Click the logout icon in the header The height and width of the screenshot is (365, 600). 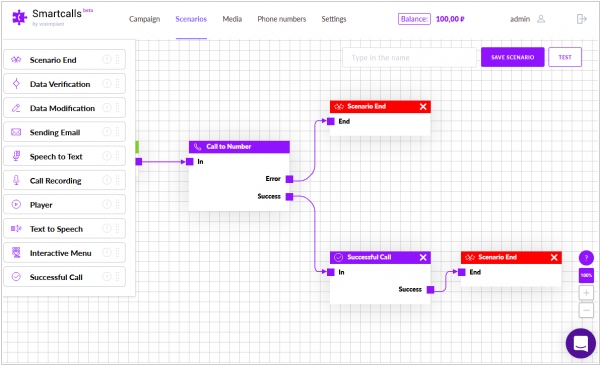coord(582,19)
